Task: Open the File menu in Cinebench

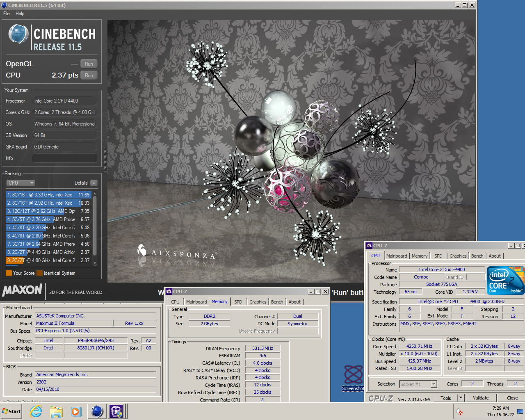Action: 7,14
